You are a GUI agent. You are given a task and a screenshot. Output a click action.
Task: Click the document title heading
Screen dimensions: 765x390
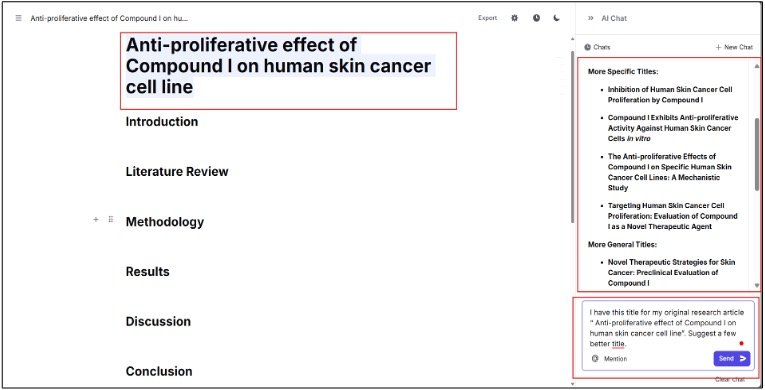tap(279, 66)
